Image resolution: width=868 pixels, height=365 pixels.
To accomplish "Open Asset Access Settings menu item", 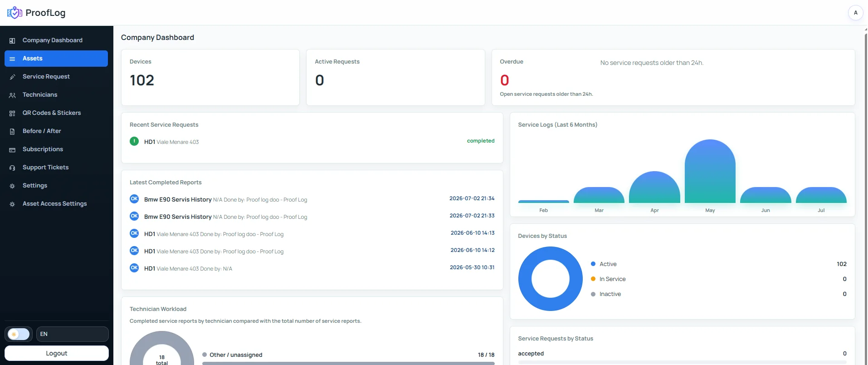I will coord(56,204).
